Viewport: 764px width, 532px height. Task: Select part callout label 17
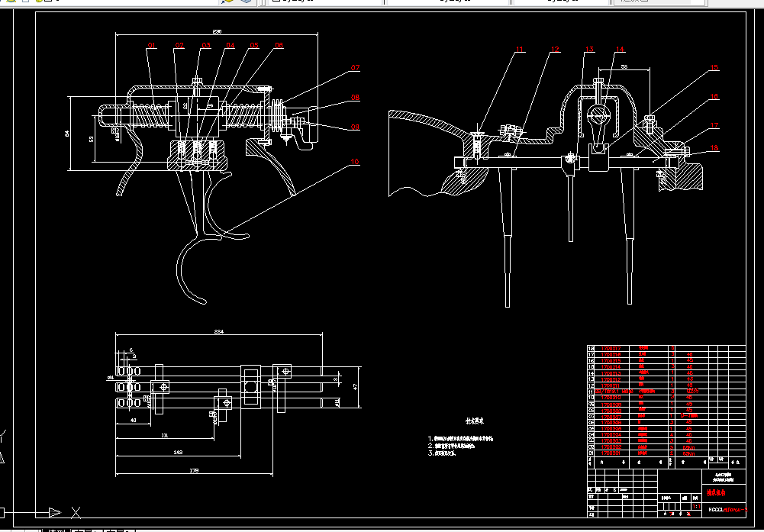[714, 126]
